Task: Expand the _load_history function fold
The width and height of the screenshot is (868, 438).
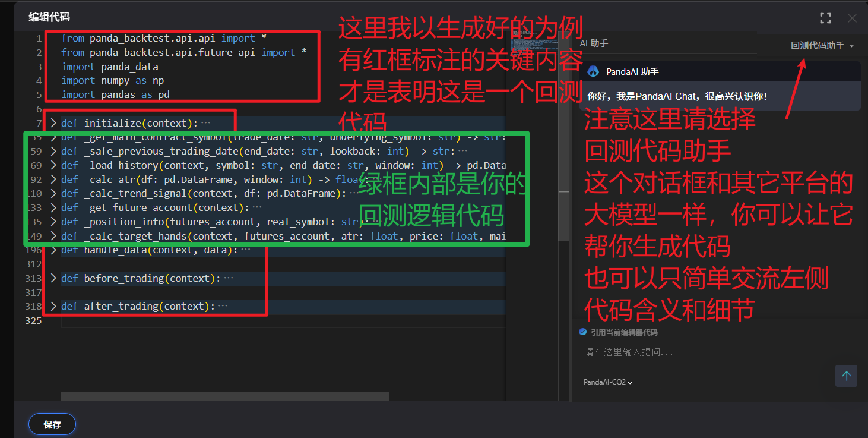Action: tap(53, 165)
